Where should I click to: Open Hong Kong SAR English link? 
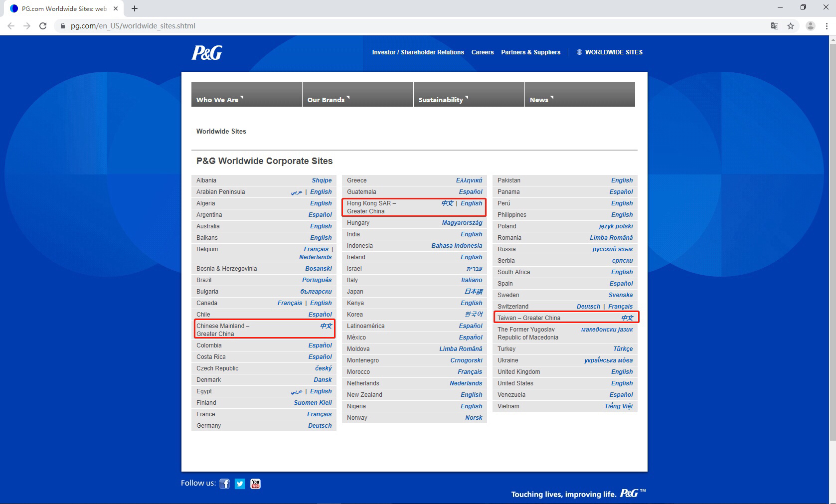472,203
